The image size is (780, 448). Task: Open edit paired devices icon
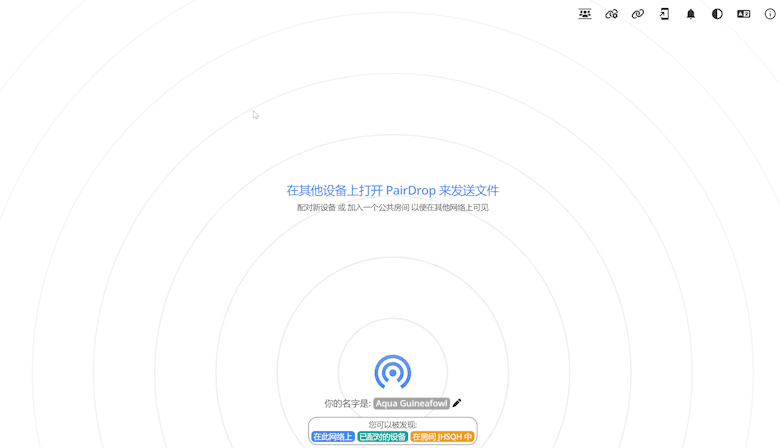[x=611, y=14]
